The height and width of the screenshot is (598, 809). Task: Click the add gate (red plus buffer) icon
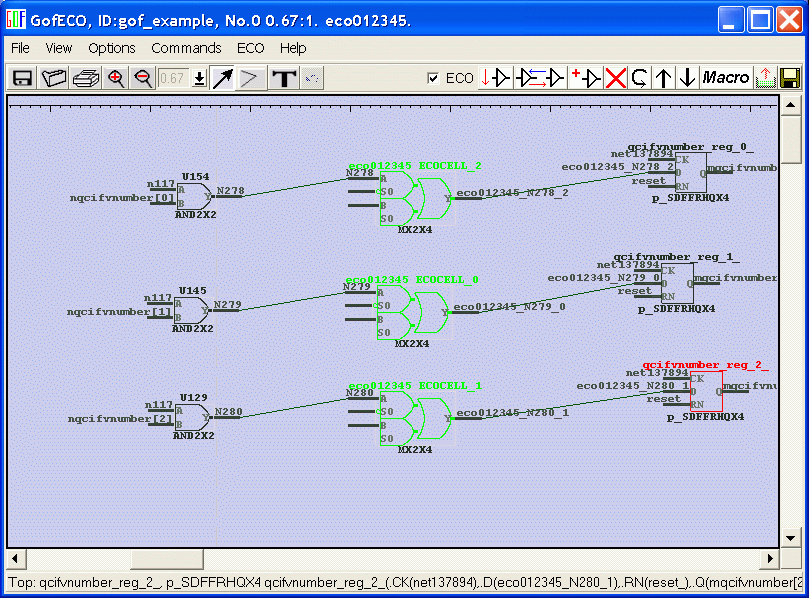585,78
